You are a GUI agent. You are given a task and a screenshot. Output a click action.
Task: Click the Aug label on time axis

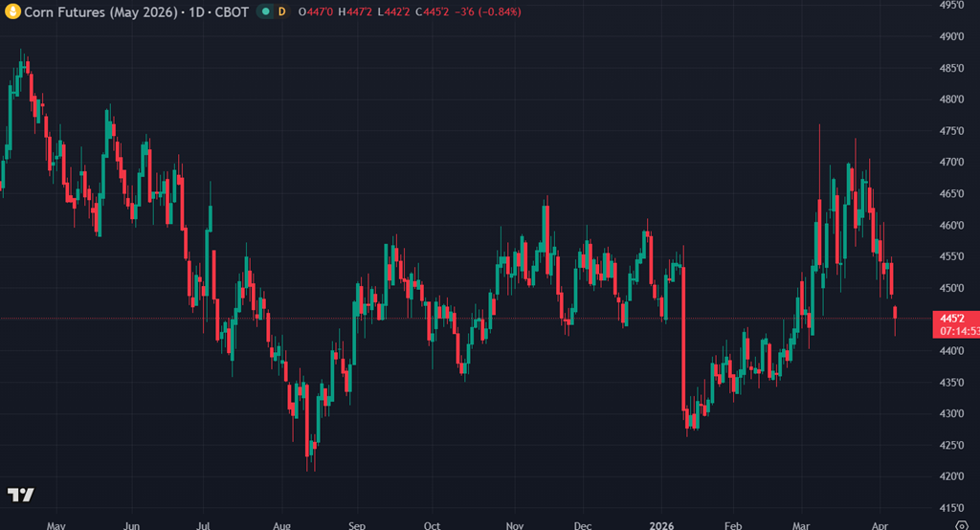281,525
